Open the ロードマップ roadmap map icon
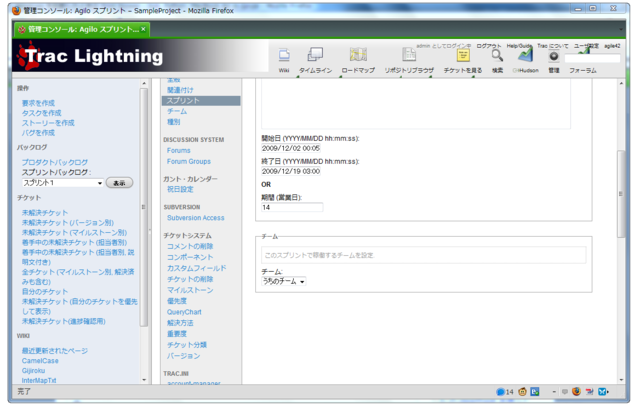Viewport: 640px width, 413px height. click(358, 54)
